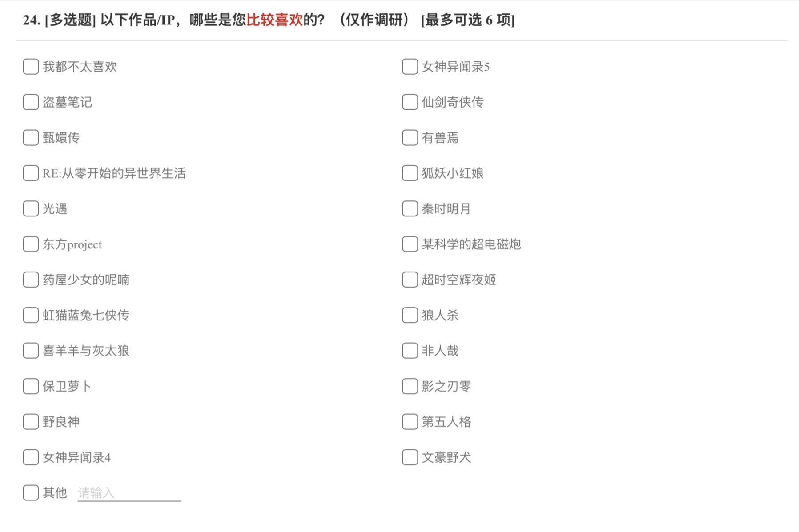Select the 影之刃零 checkbox
This screenshot has width=799, height=532.
click(410, 386)
